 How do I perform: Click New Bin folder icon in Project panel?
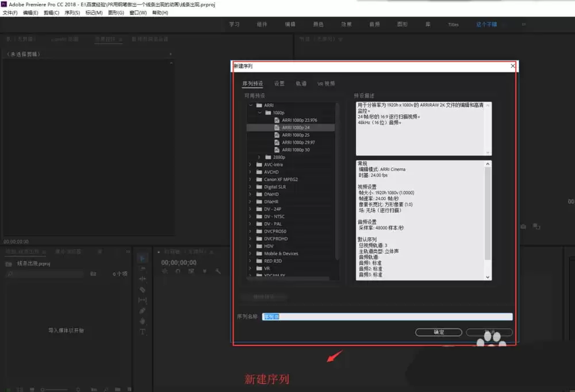[x=118, y=389]
